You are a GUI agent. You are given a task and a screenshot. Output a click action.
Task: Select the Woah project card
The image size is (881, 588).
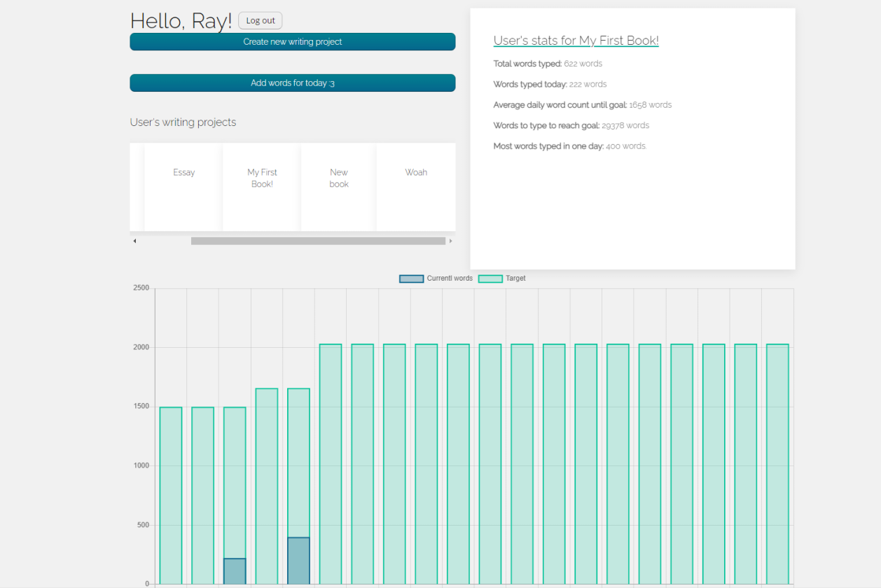416,187
